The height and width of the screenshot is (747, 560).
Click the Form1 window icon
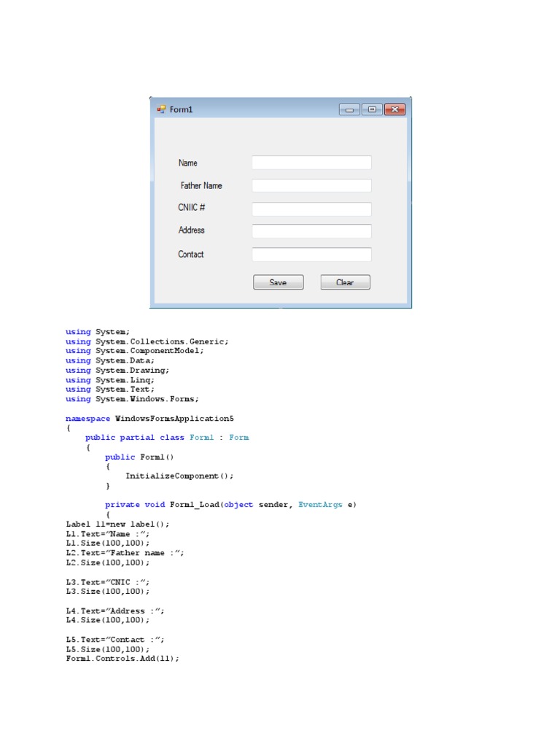click(x=161, y=109)
